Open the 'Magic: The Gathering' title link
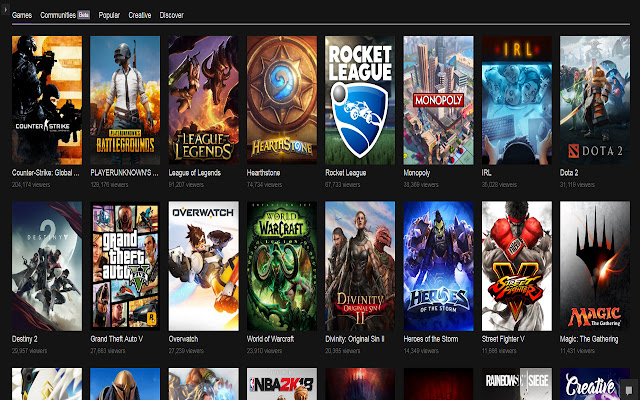The width and height of the screenshot is (640, 400). pos(589,339)
